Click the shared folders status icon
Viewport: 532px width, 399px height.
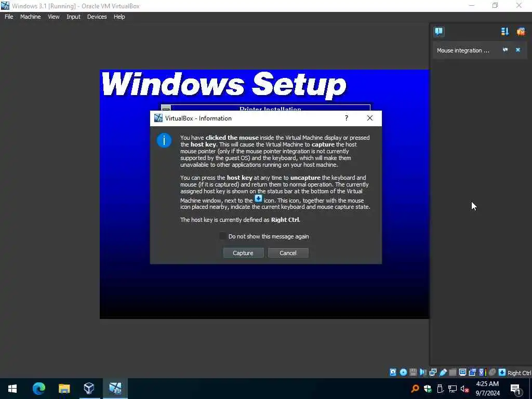tap(453, 372)
